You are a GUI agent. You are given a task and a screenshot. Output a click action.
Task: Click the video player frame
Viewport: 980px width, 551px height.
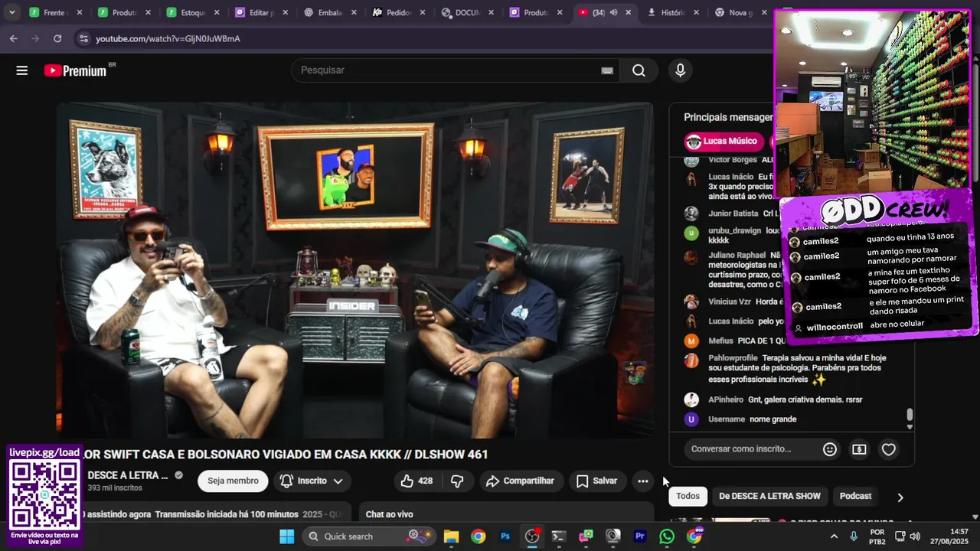[355, 270]
